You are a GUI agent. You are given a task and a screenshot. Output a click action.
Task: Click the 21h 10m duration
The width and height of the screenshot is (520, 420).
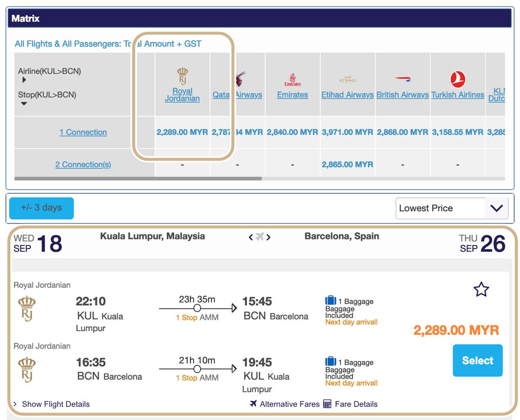point(197,360)
